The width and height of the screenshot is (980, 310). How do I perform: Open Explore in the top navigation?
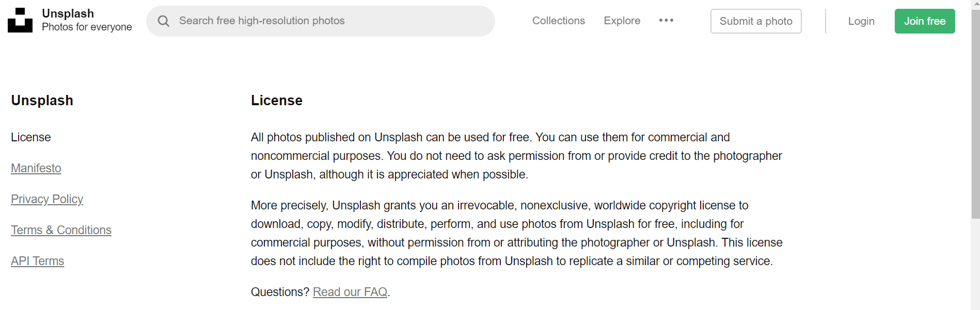[x=622, y=21]
